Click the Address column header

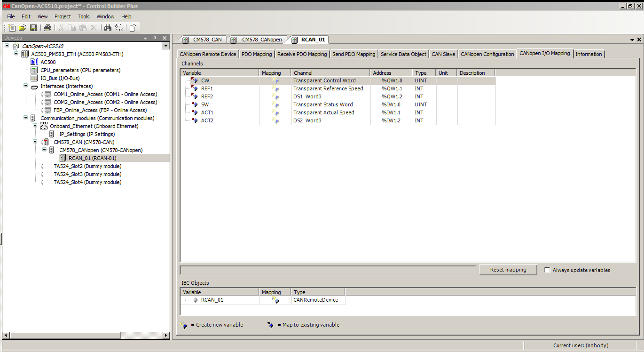pos(382,73)
